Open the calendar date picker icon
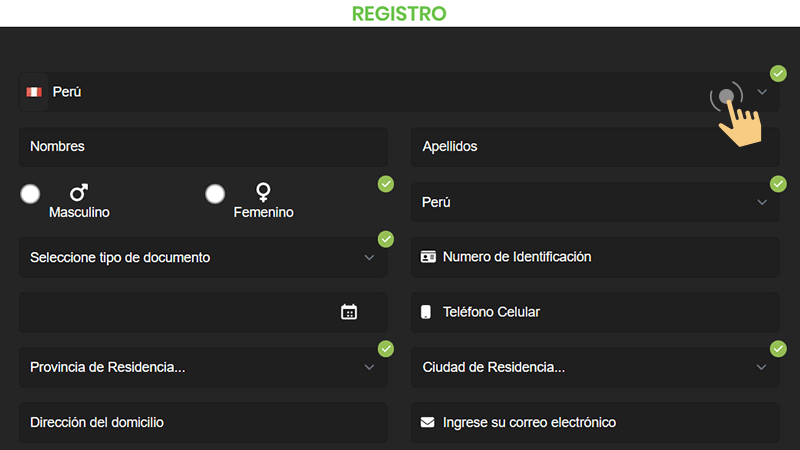This screenshot has height=450, width=800. pos(349,312)
